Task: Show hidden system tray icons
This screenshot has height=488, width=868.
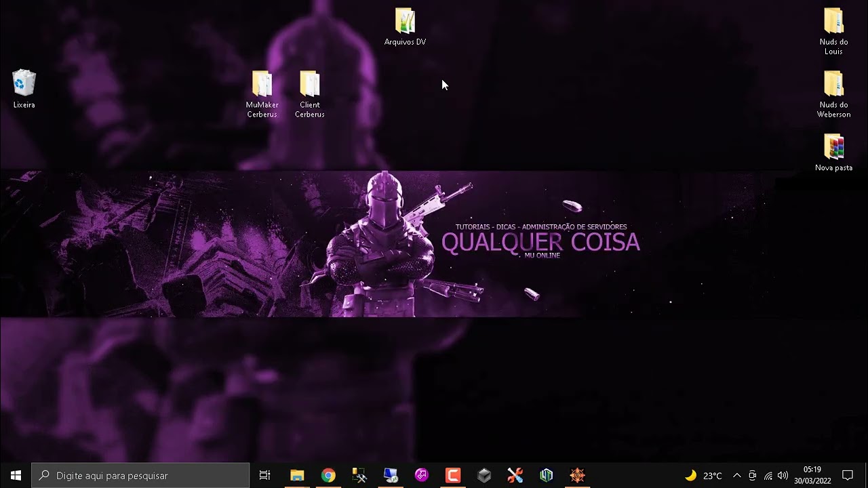Action: tap(737, 476)
